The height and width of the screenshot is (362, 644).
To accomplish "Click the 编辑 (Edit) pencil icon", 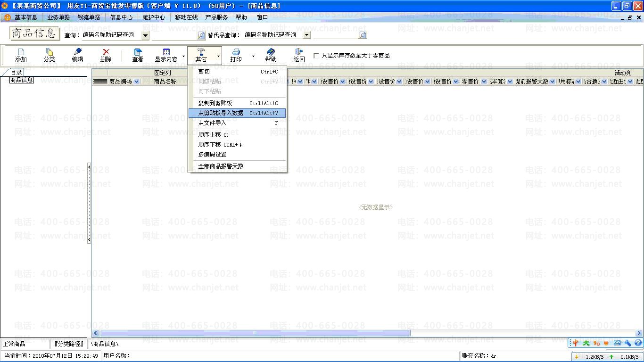I will (77, 52).
